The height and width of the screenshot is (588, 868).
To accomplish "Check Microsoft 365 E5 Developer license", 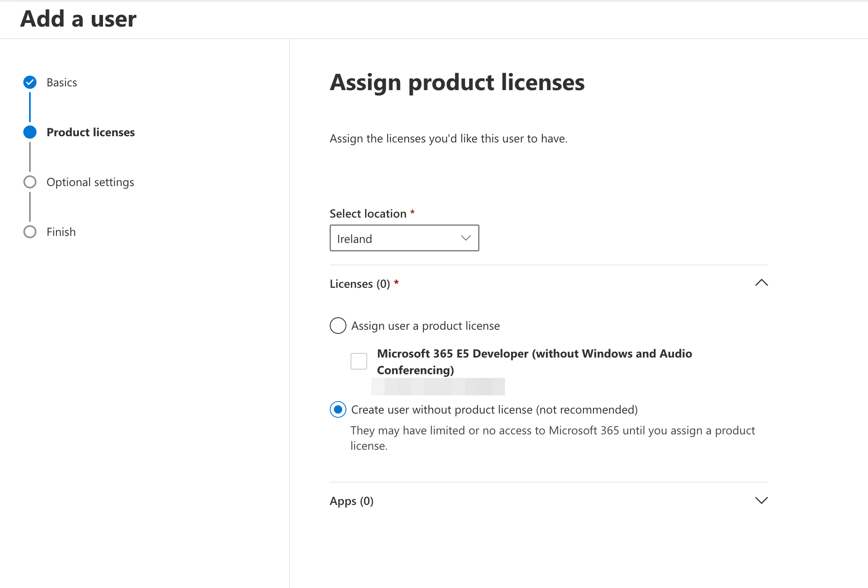I will tap(359, 361).
